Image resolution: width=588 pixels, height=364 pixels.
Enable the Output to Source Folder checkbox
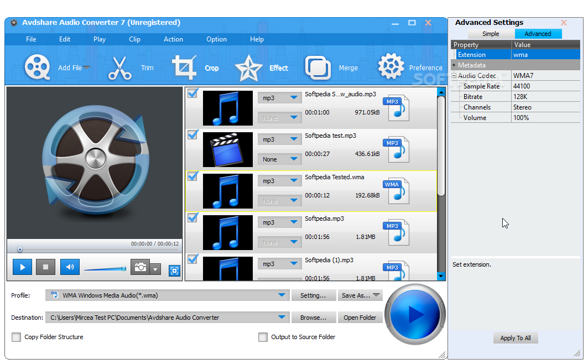[263, 337]
